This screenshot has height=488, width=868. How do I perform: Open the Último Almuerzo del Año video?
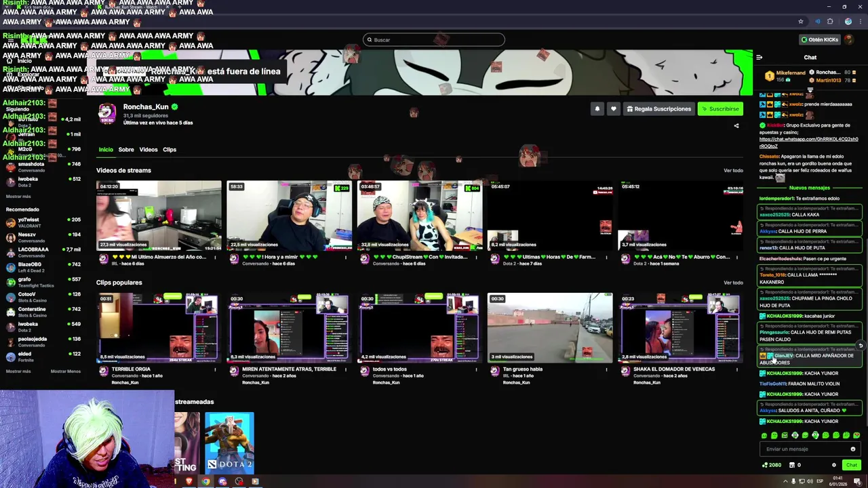(159, 216)
